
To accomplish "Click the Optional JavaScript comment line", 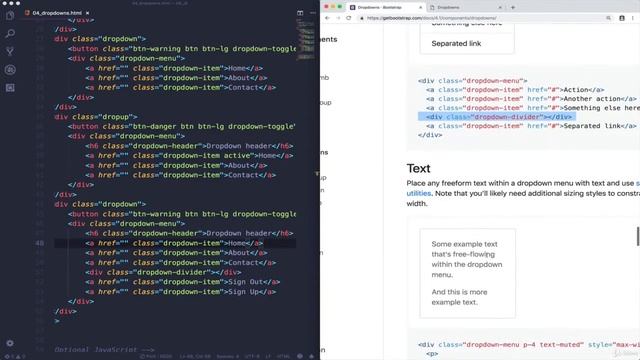I will point(104,350).
